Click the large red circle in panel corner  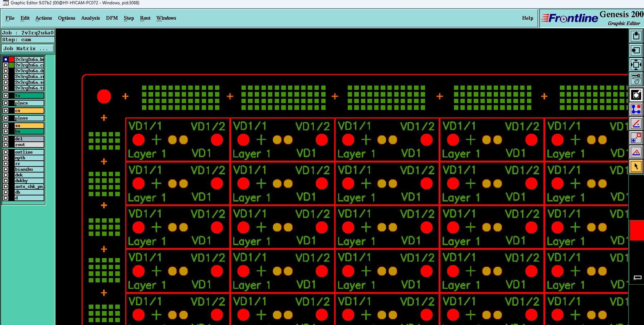(104, 96)
